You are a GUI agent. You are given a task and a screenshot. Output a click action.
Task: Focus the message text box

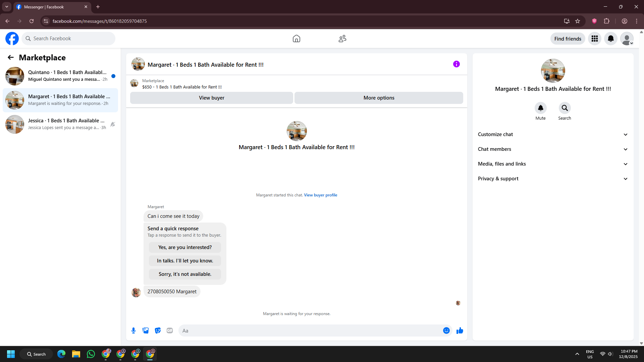(x=310, y=330)
